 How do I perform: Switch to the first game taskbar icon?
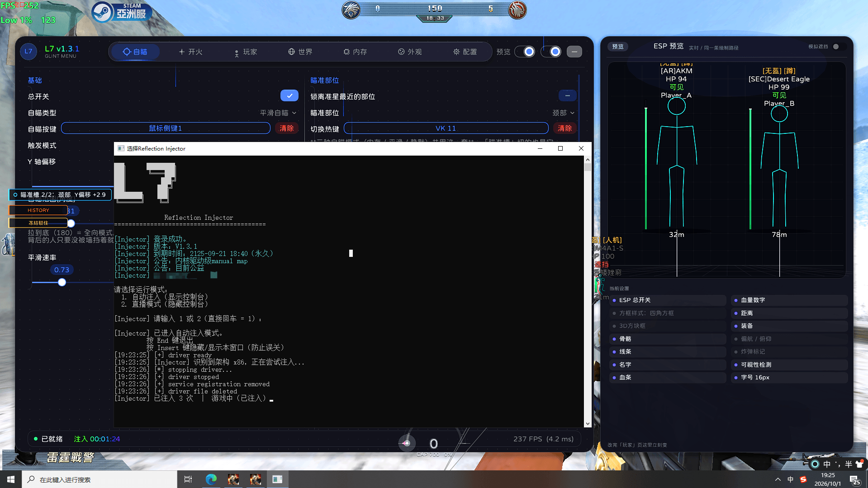233,479
